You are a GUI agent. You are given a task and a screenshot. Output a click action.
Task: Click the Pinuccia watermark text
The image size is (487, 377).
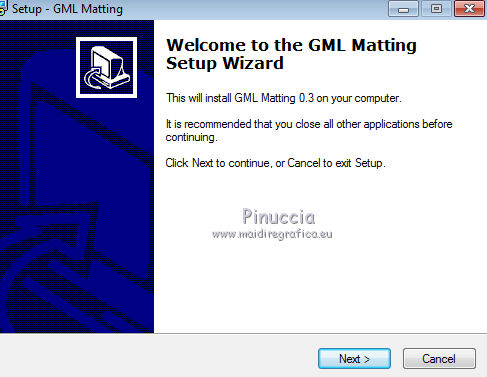(x=279, y=217)
